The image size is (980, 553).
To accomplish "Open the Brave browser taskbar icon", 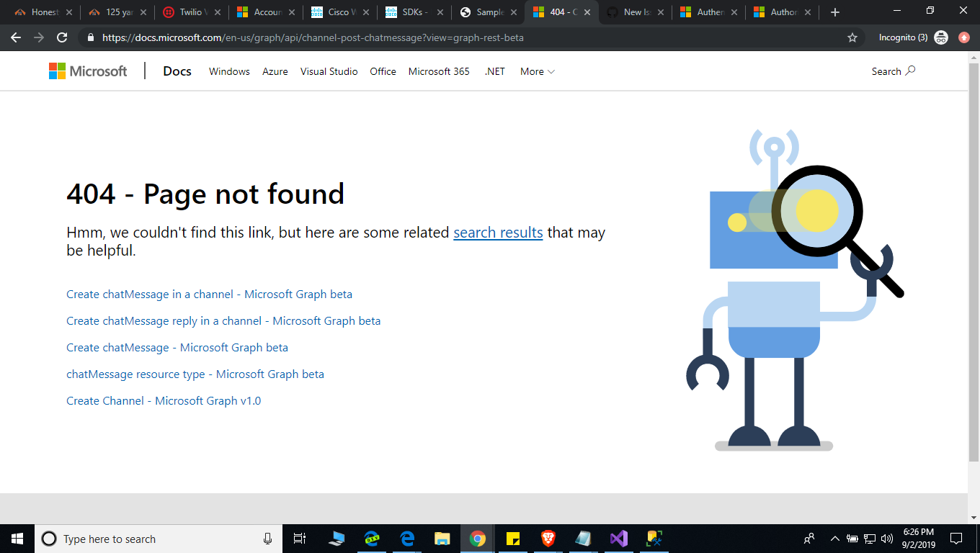I will pos(547,539).
